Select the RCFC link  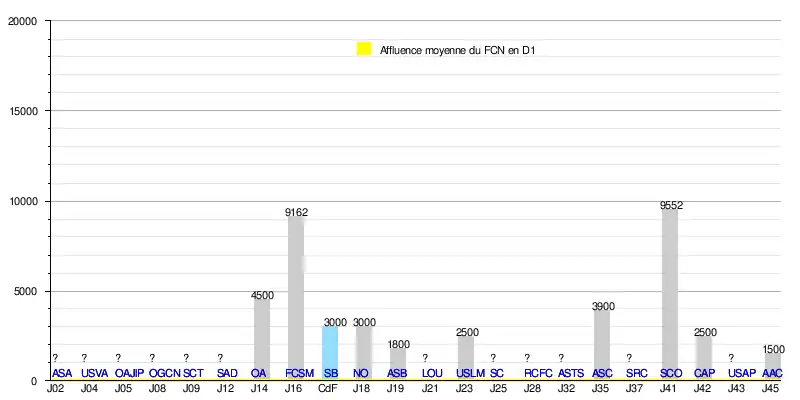pos(538,373)
